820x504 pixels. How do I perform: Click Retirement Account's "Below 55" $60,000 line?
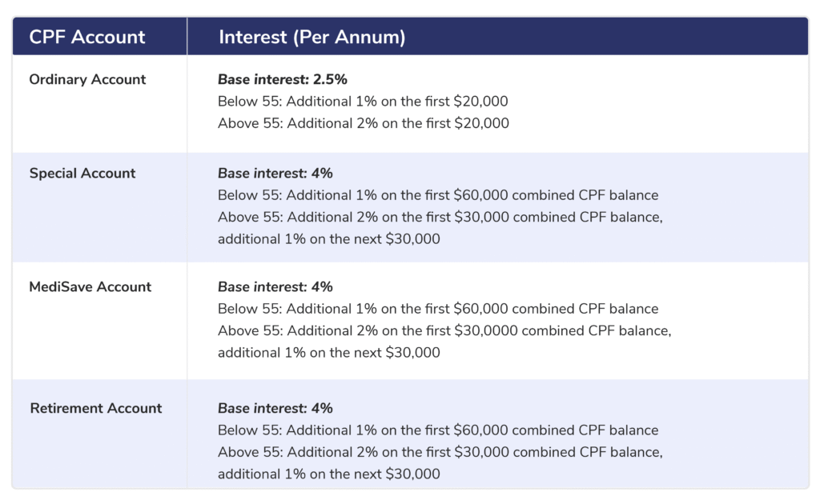click(438, 430)
